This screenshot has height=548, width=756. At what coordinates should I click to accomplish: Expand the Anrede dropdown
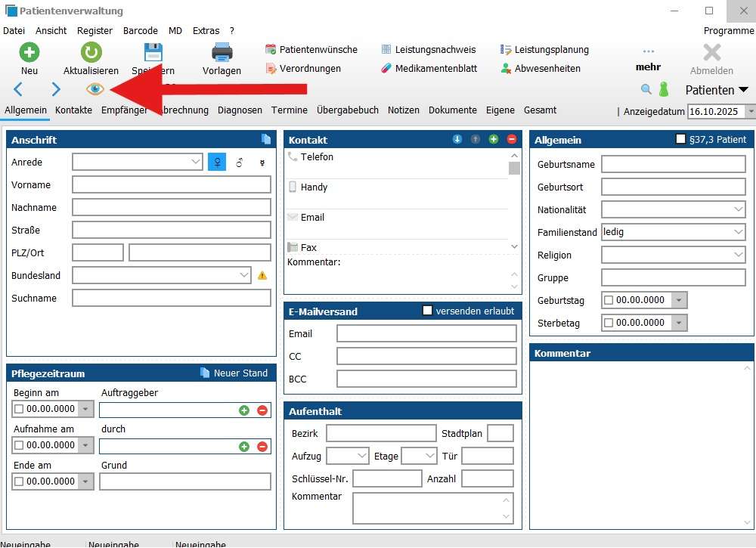(x=195, y=162)
